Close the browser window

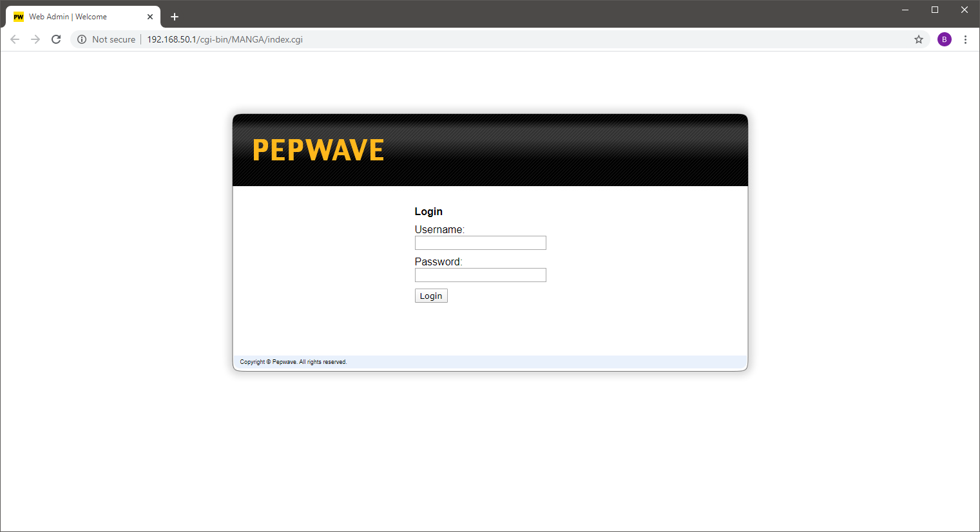965,10
